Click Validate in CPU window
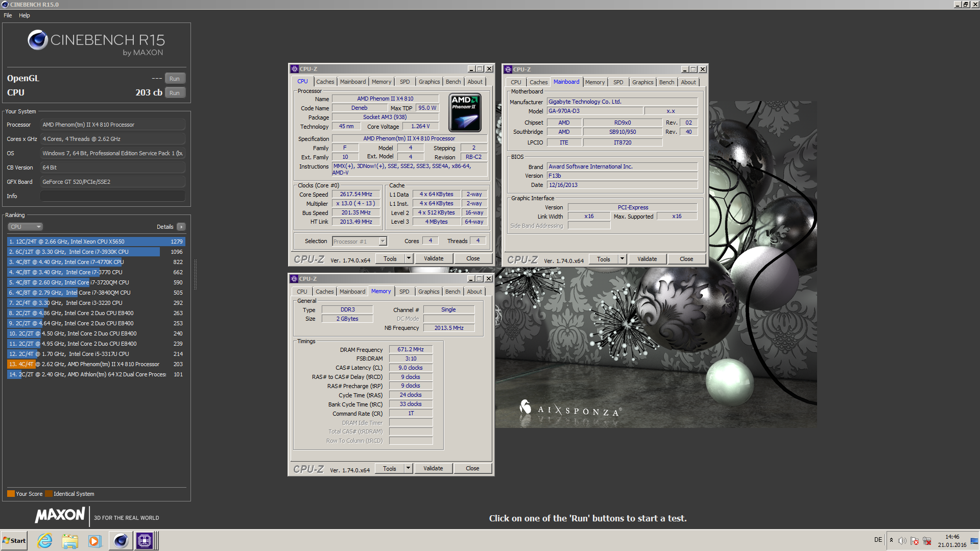Viewport: 980px width, 551px height. 434,259
